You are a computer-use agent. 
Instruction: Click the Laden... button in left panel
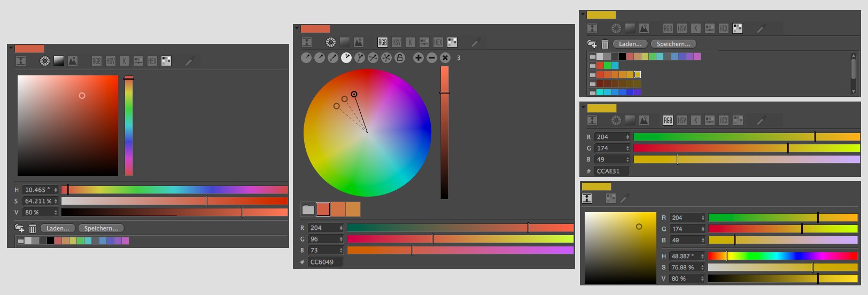click(x=58, y=229)
